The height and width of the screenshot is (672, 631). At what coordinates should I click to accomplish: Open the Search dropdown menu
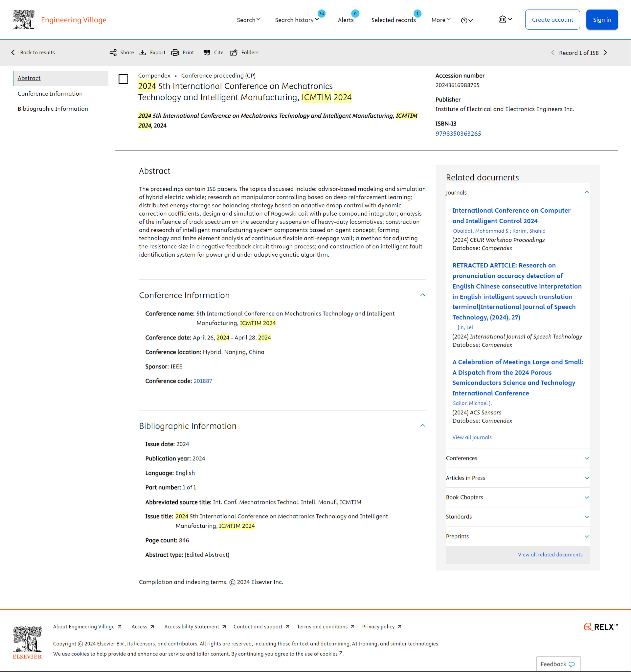[x=249, y=20]
